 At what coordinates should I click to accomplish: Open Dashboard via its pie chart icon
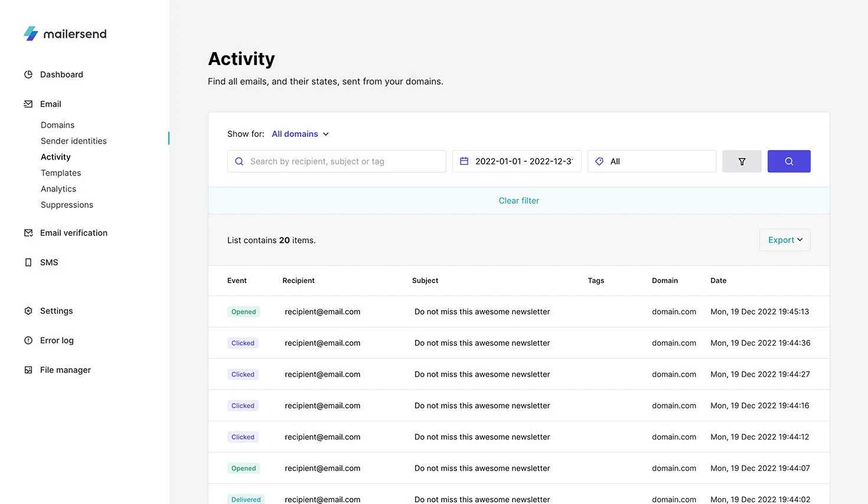pos(28,74)
